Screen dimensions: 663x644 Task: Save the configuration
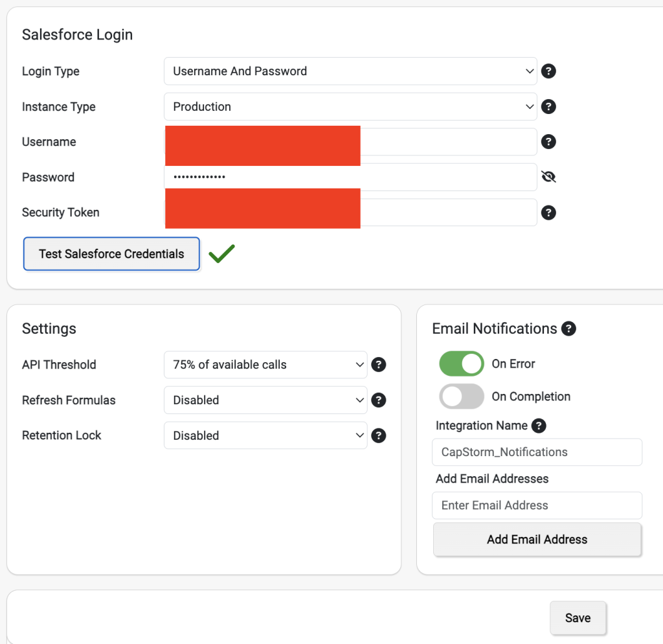point(578,618)
